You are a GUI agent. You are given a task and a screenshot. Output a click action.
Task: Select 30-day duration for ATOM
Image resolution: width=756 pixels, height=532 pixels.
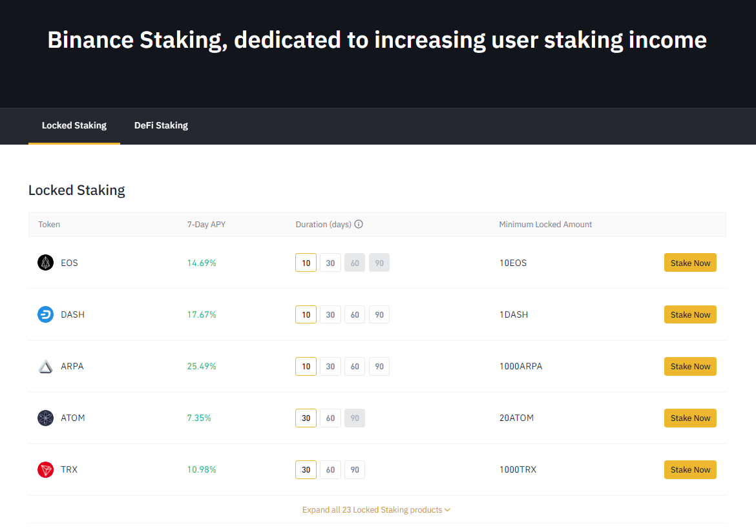pyautogui.click(x=306, y=418)
